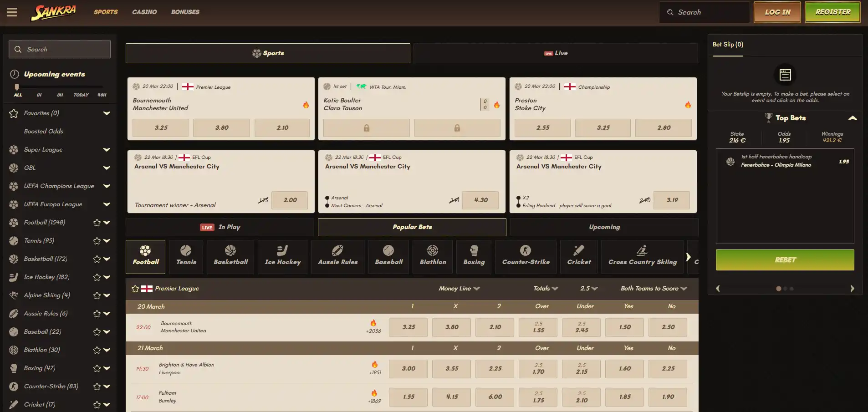
Task: Go to next Top Bets slide
Action: click(x=852, y=288)
